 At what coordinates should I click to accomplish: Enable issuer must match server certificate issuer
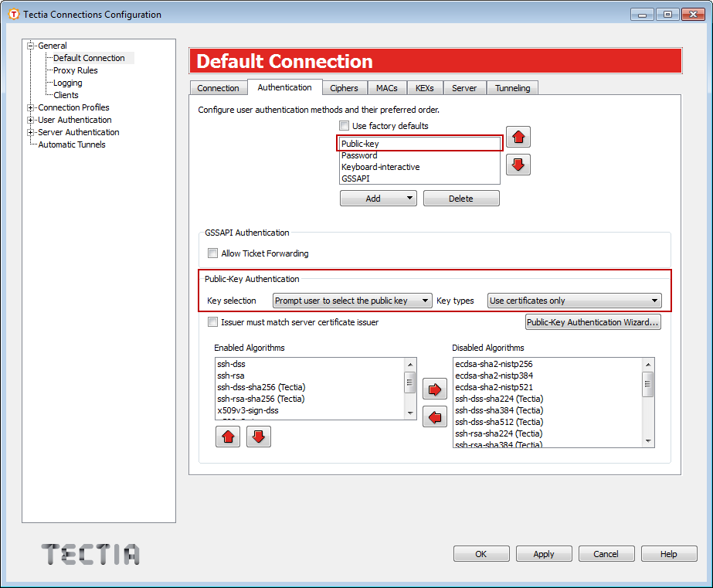click(x=212, y=322)
